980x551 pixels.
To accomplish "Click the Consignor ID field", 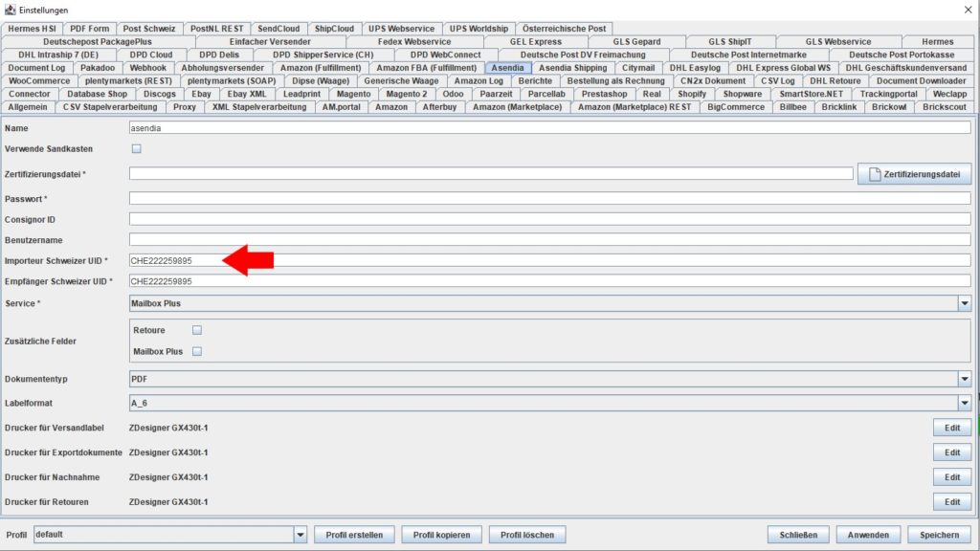I will pyautogui.click(x=549, y=219).
